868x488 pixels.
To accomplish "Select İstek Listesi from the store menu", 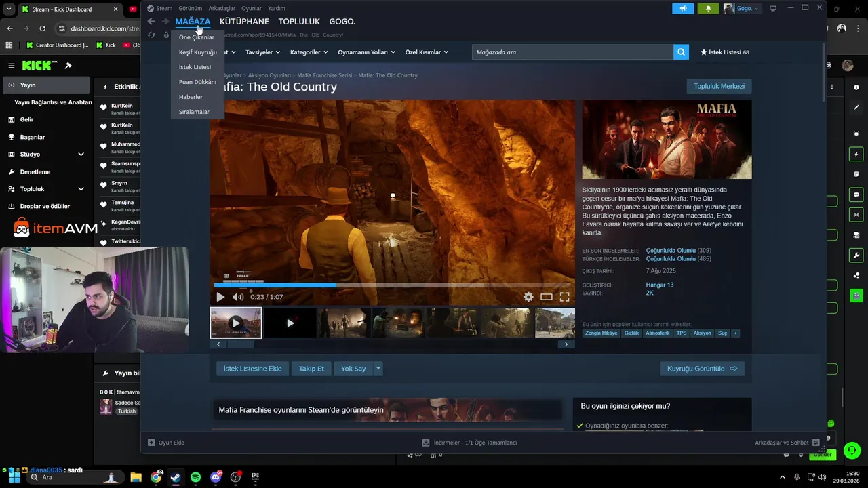I will [x=195, y=67].
